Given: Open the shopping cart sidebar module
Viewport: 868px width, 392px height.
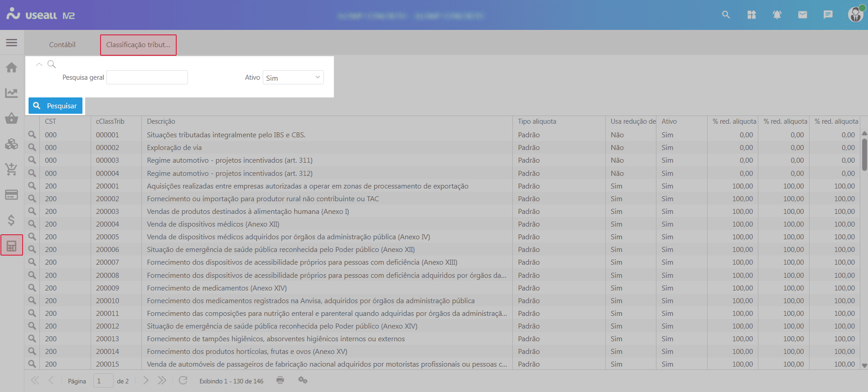Looking at the screenshot, I should [x=11, y=169].
